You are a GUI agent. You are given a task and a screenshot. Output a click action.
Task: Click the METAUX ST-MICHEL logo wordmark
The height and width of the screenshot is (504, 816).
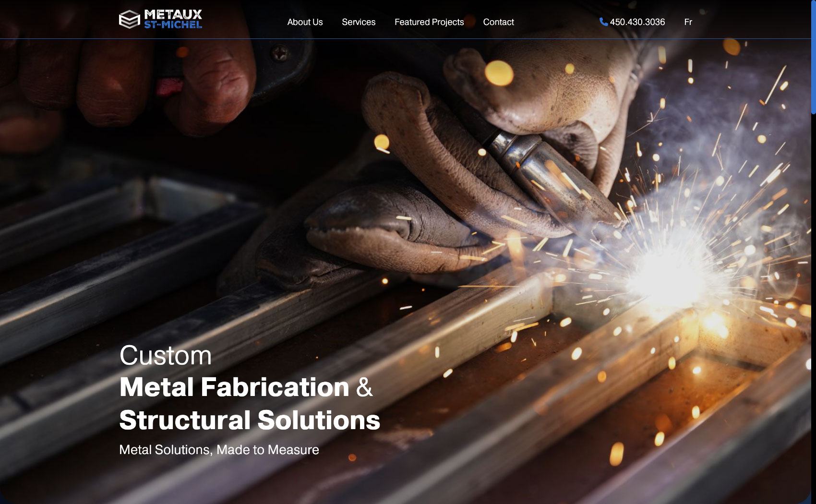coord(173,19)
